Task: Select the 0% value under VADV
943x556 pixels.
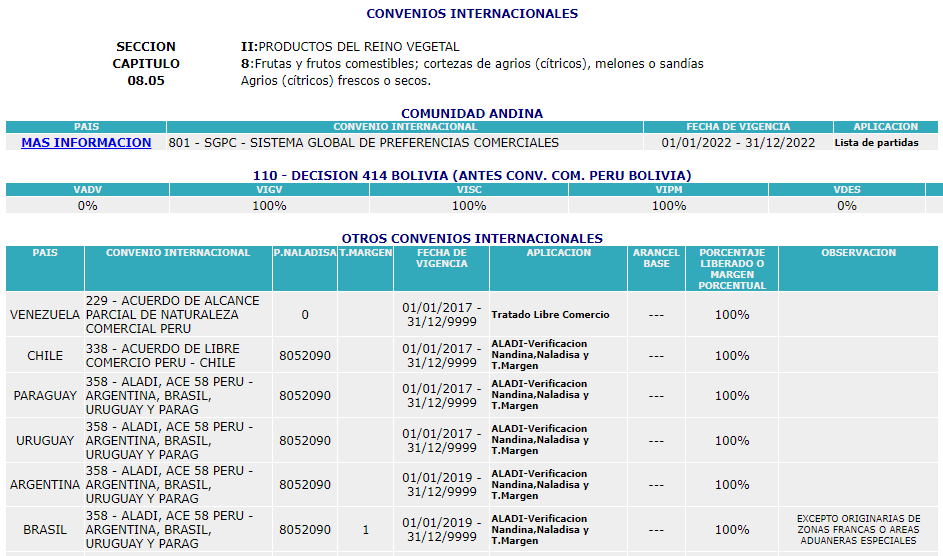Action: [87, 206]
